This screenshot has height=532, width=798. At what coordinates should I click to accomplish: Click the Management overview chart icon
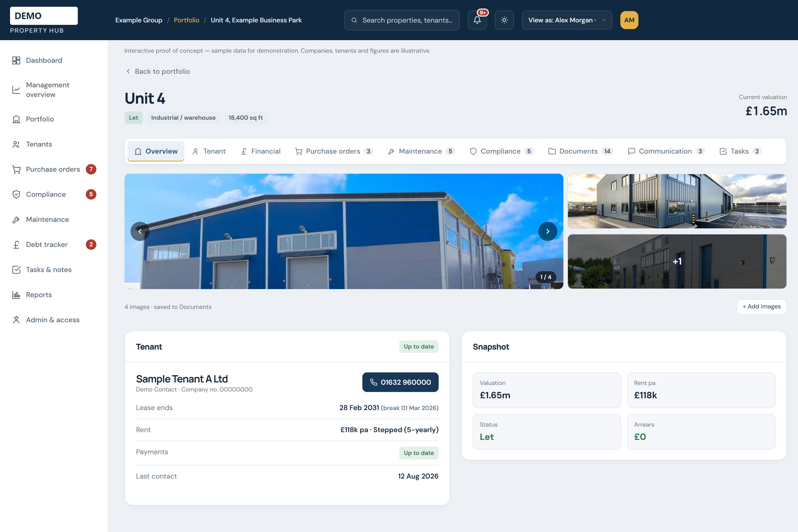(16, 90)
